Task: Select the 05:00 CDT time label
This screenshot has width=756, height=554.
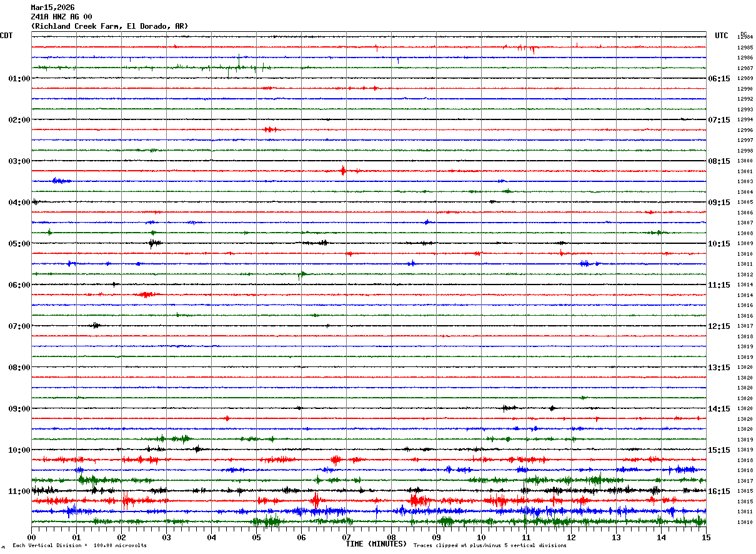Action: pyautogui.click(x=19, y=244)
